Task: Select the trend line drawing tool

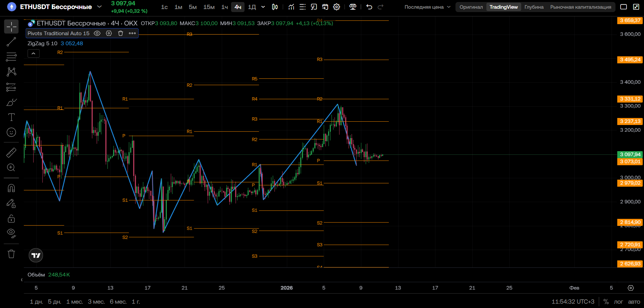Action: pos(11,42)
